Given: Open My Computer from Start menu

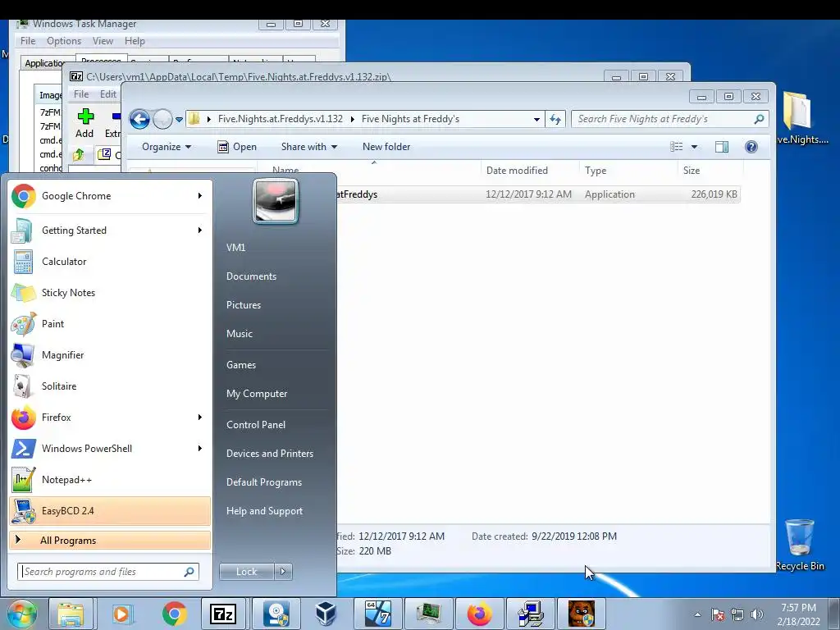Looking at the screenshot, I should 257,394.
